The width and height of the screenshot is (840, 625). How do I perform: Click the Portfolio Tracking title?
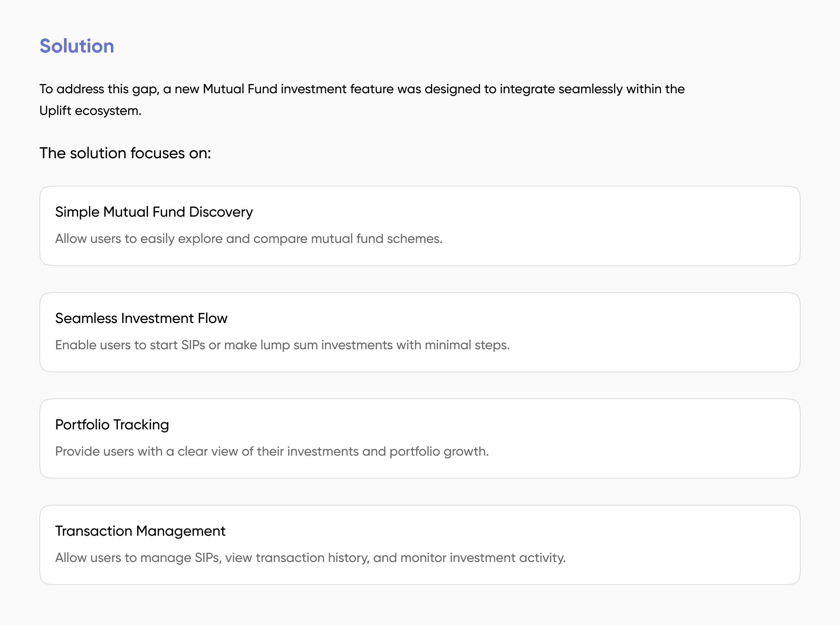click(112, 425)
